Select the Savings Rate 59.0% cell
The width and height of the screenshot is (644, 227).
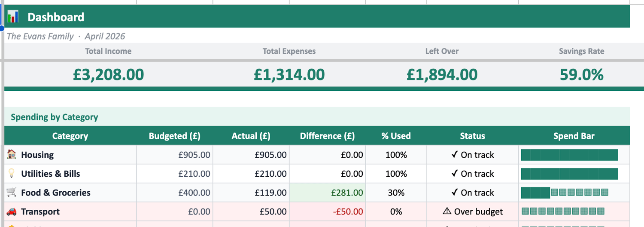point(581,74)
